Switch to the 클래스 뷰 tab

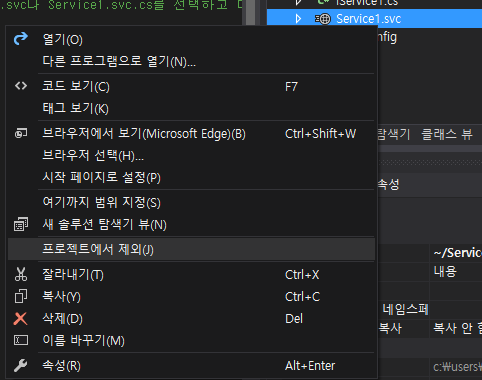tap(447, 134)
